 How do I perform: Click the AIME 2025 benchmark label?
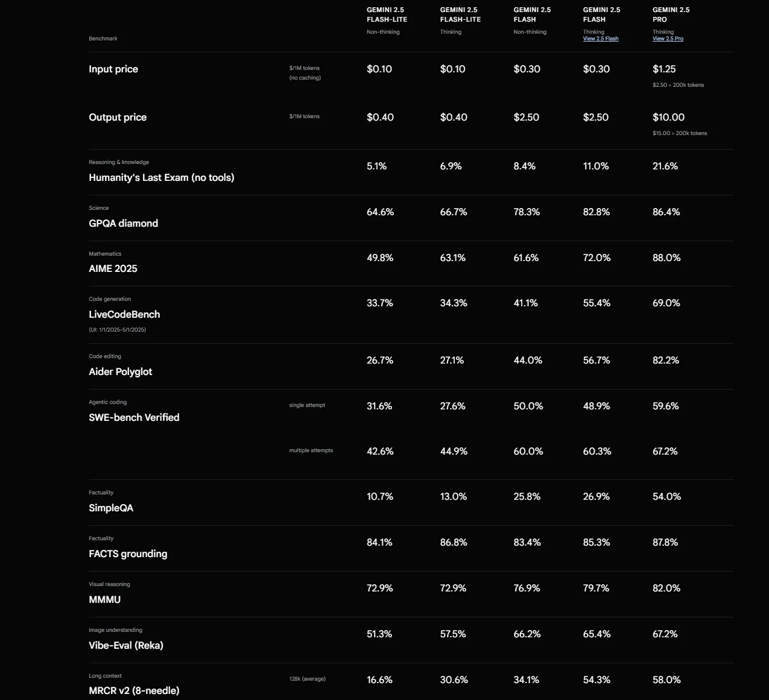click(x=113, y=269)
